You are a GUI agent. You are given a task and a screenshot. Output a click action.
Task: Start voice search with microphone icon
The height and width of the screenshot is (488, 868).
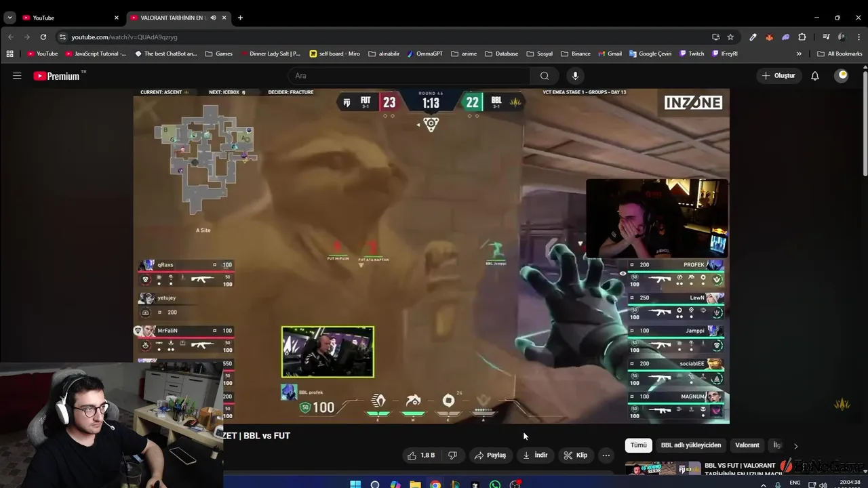click(x=575, y=76)
